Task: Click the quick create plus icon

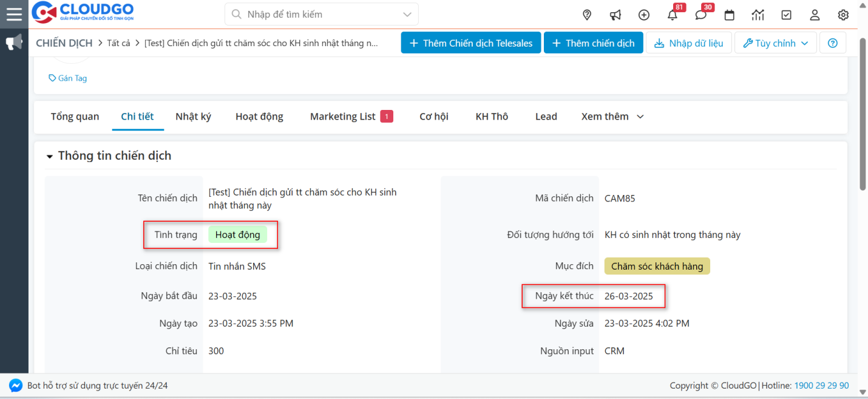Action: [x=644, y=15]
